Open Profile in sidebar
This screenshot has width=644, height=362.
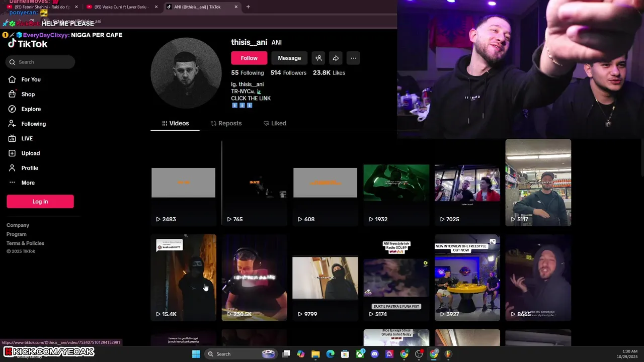point(29,168)
